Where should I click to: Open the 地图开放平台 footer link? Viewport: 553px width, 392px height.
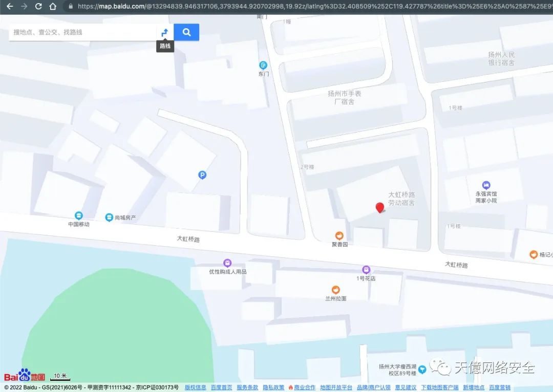coord(336,387)
